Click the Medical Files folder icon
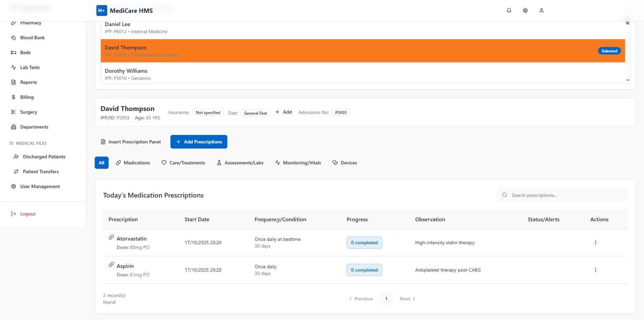644x320 pixels. pyautogui.click(x=11, y=143)
